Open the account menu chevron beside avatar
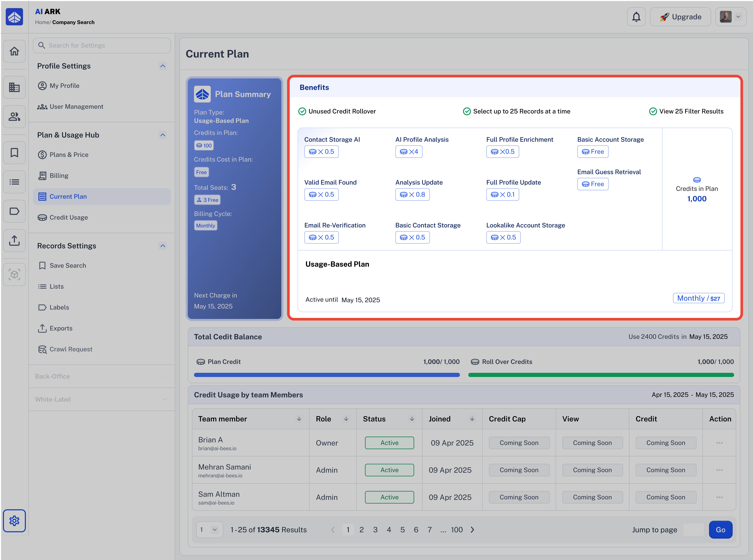This screenshot has height=560, width=753. pyautogui.click(x=738, y=17)
